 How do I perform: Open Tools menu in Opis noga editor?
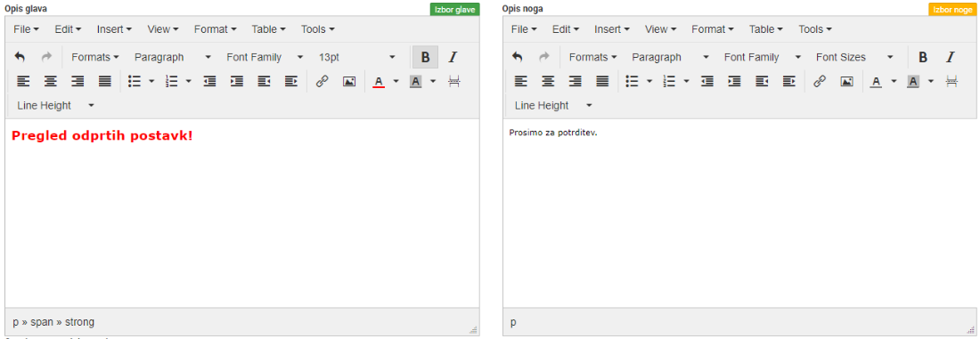coord(815,28)
